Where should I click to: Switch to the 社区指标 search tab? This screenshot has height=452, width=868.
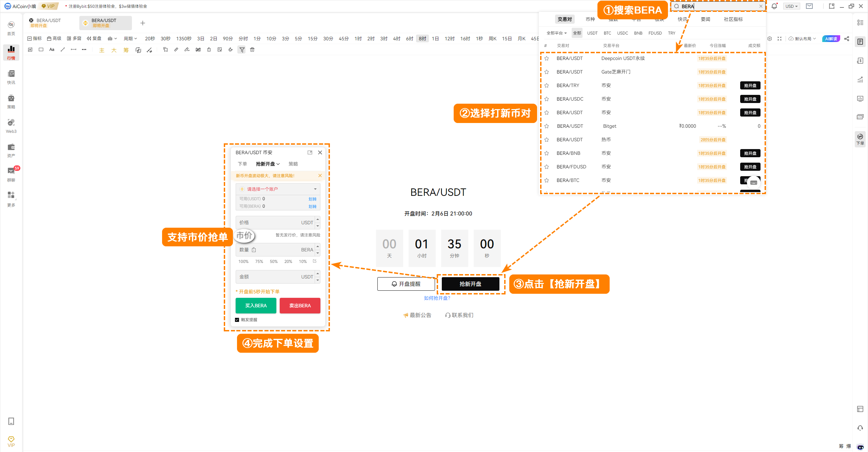(x=733, y=19)
